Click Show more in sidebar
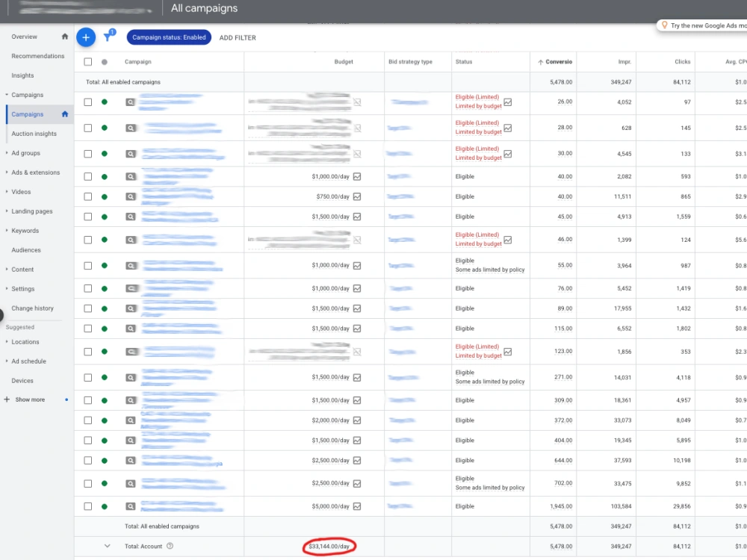The width and height of the screenshot is (747, 560). tap(30, 399)
